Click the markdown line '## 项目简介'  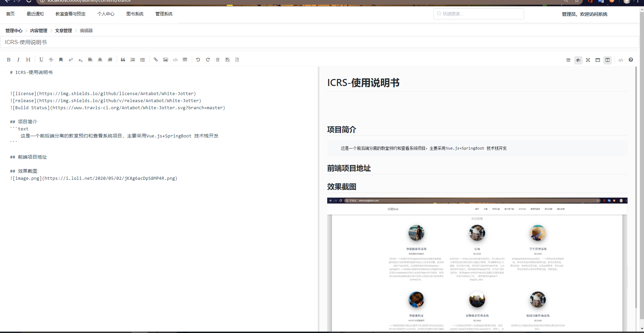[24, 122]
